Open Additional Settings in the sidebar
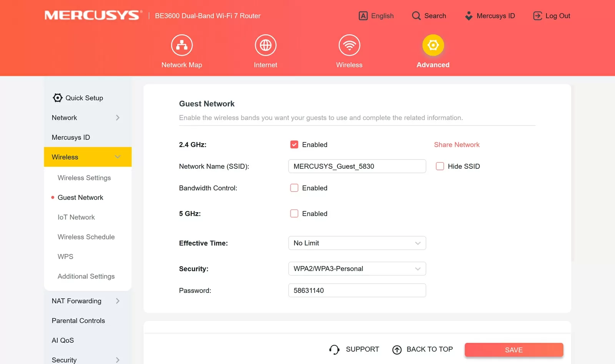The width and height of the screenshot is (615, 364). click(86, 276)
